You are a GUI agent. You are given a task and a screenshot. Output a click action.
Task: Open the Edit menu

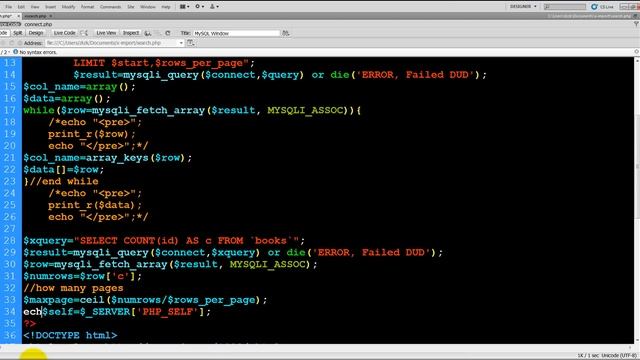click(21, 7)
